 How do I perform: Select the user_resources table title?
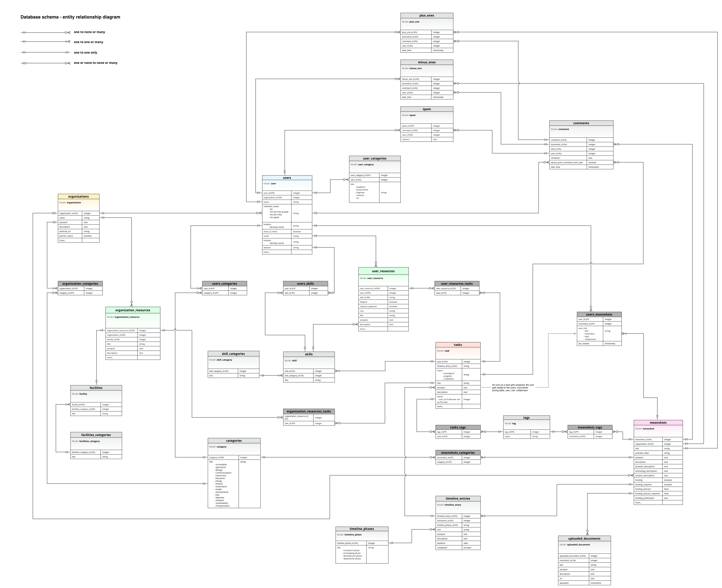[x=383, y=271]
